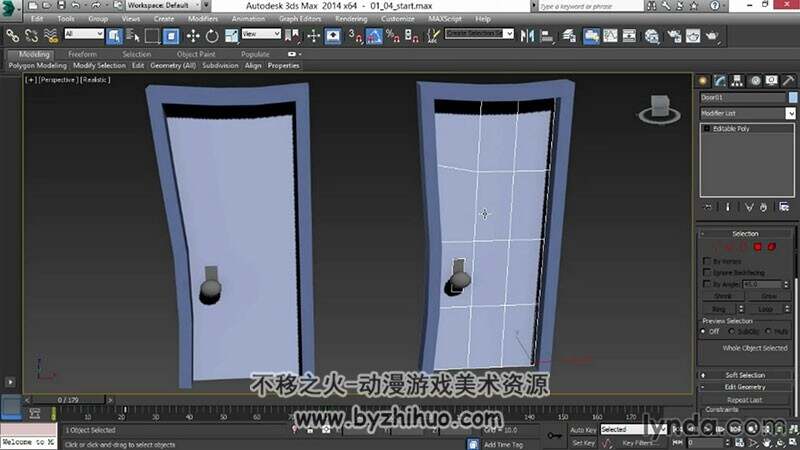This screenshot has width=800, height=450.
Task: Select Preview Selection SubObj radio button
Action: tap(732, 332)
